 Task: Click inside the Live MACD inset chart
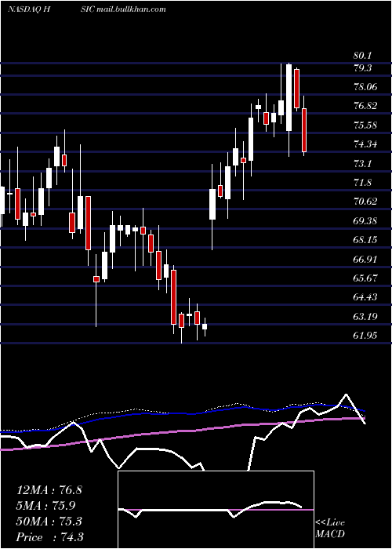216,510
